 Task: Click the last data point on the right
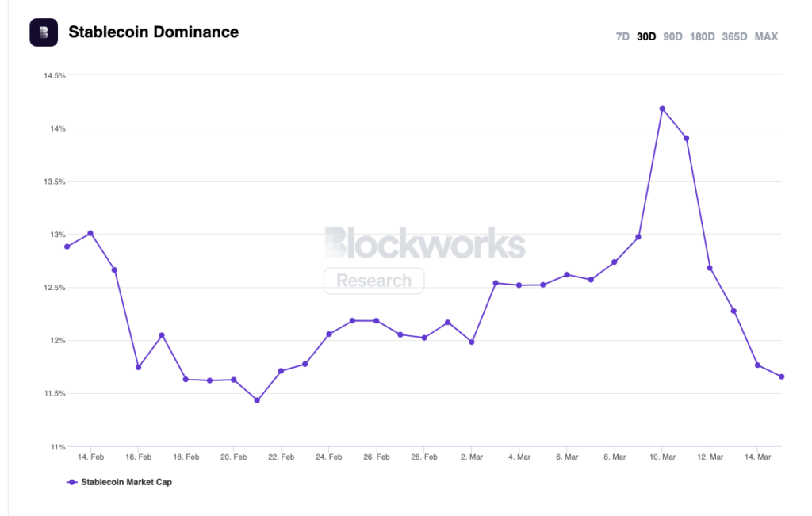(x=781, y=376)
